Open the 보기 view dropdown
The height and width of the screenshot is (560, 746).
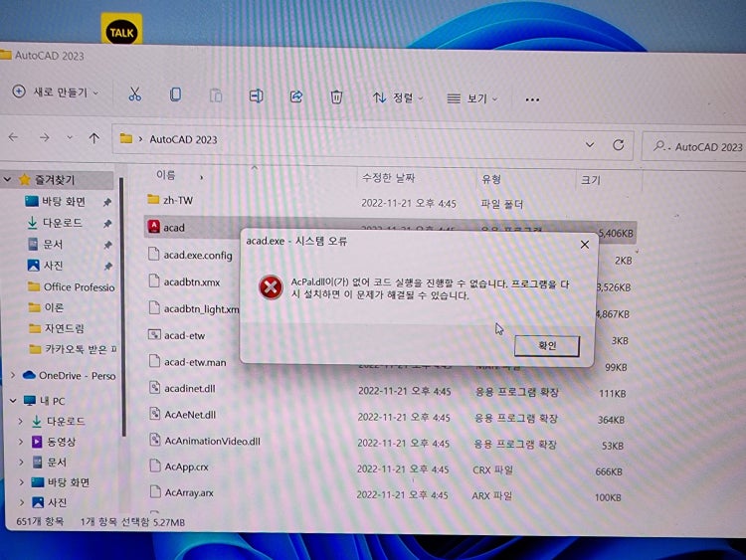(471, 98)
